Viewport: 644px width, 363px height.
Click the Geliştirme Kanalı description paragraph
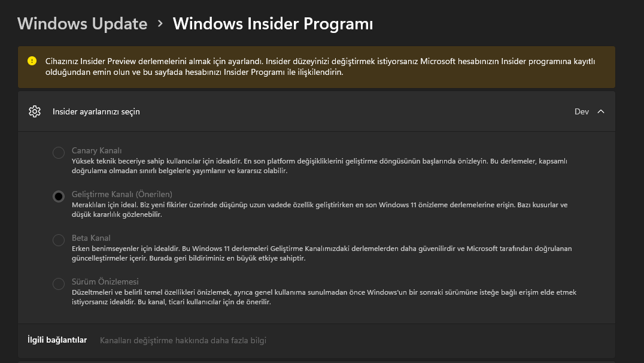[x=319, y=210]
